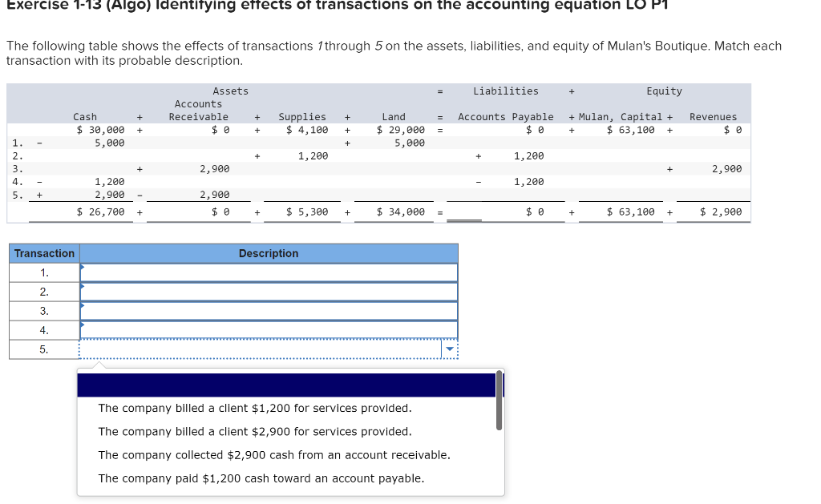
Task: Click the Land beginning balance $ 29,000
Action: click(x=401, y=130)
